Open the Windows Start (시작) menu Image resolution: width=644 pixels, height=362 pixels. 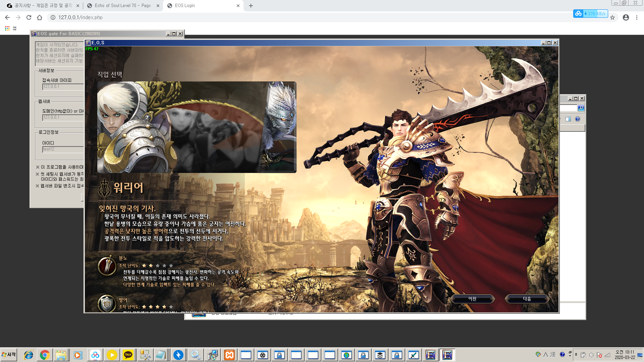click(9, 355)
